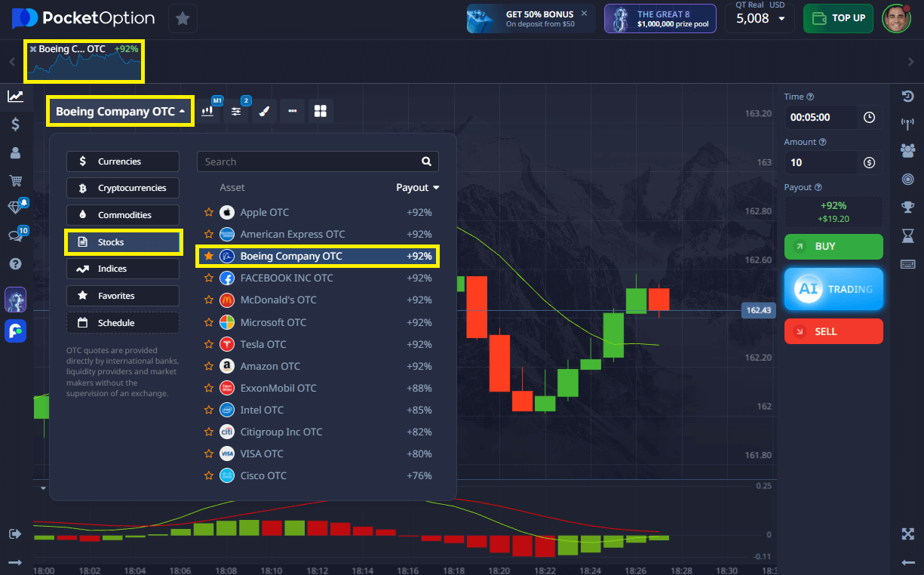Select Microsoft OTC from asset list
The height and width of the screenshot is (575, 924).
coord(273,322)
